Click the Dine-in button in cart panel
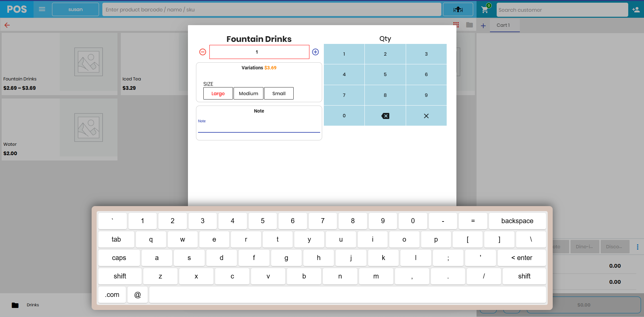This screenshot has width=644, height=317. point(585,247)
